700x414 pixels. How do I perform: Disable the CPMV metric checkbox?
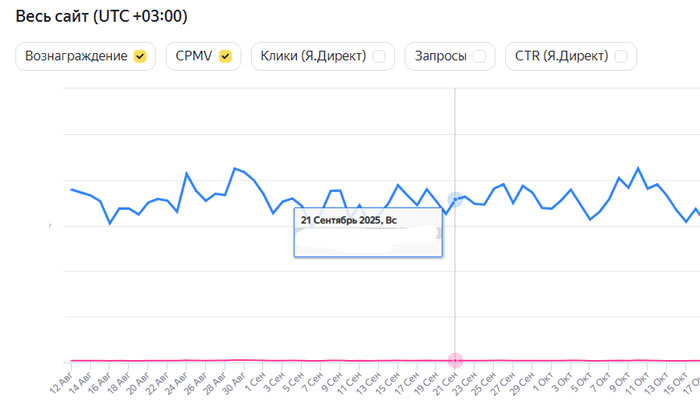(x=225, y=57)
